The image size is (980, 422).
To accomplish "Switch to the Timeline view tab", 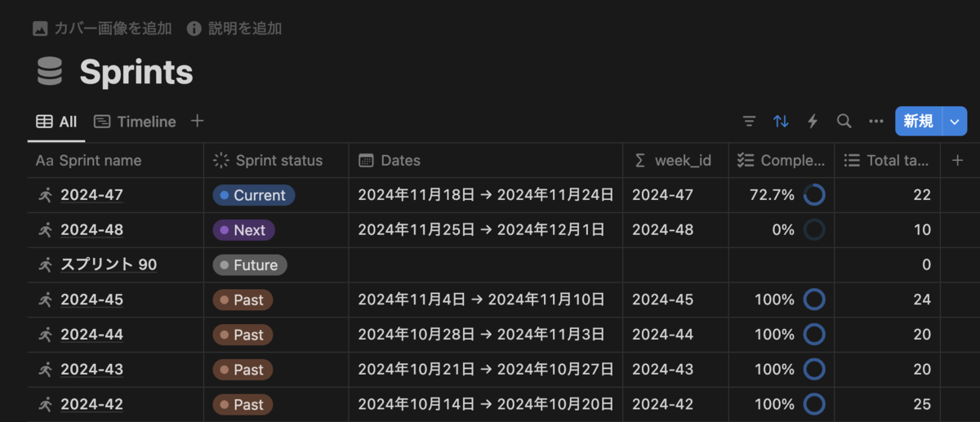I will point(135,122).
